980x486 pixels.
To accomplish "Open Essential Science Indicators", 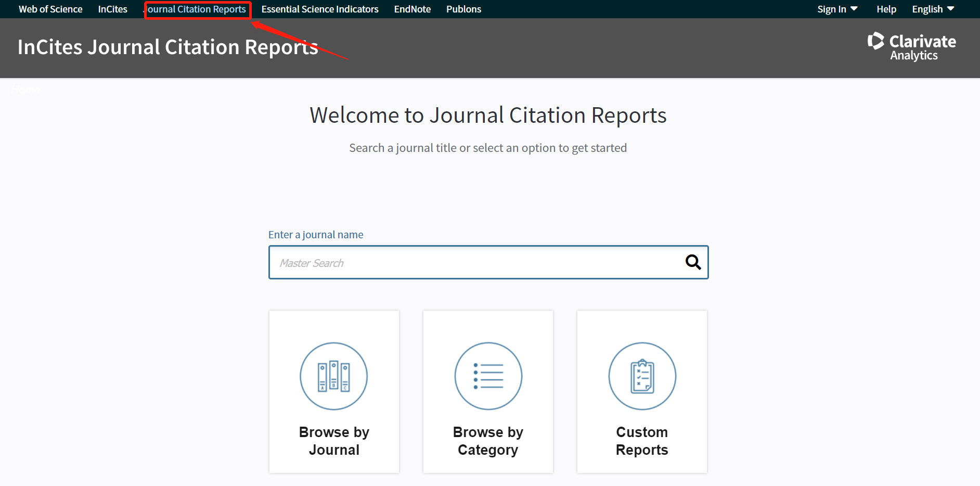I will [x=319, y=9].
